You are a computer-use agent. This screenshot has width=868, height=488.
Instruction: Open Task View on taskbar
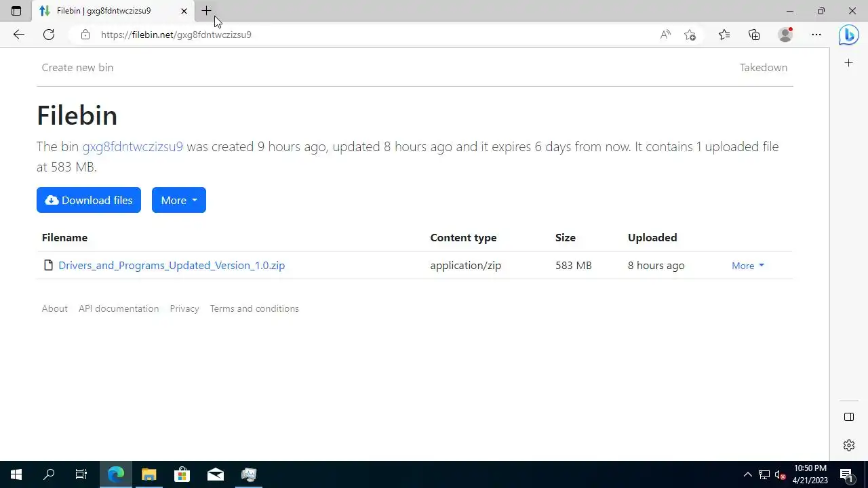tap(81, 474)
